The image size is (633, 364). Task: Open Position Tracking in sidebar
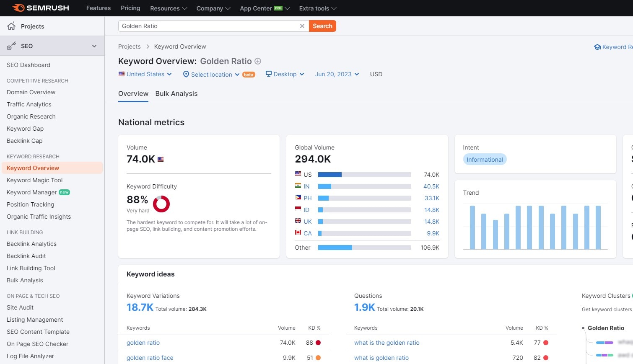point(31,204)
